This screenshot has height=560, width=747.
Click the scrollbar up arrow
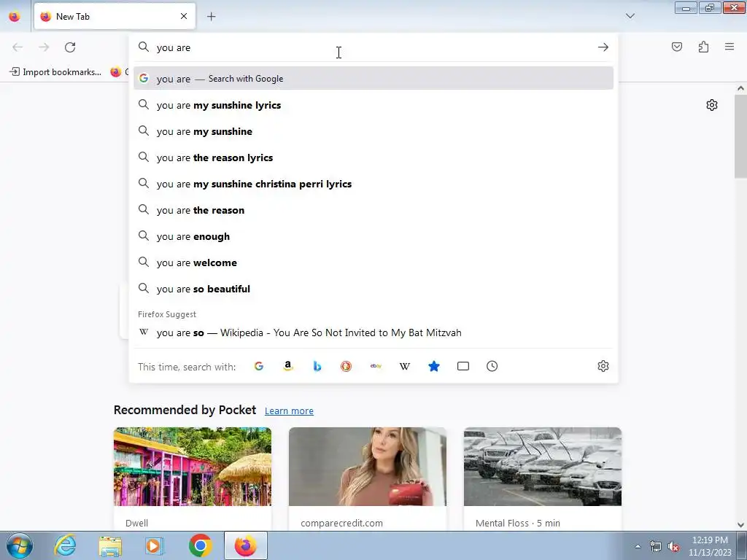[740, 88]
